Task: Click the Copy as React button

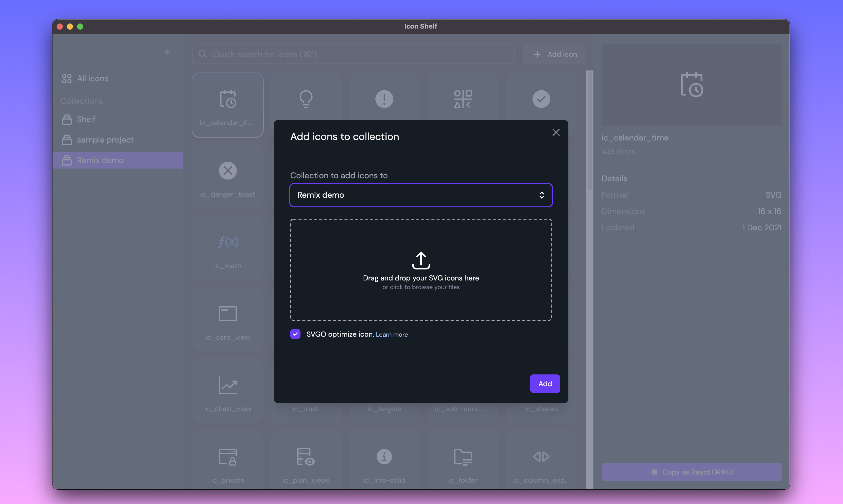Action: click(691, 472)
